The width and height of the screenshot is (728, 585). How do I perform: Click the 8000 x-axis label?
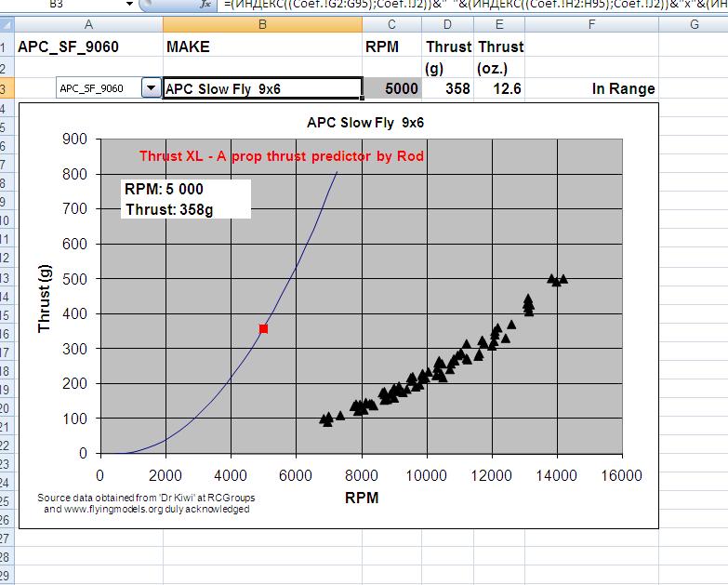coord(362,475)
